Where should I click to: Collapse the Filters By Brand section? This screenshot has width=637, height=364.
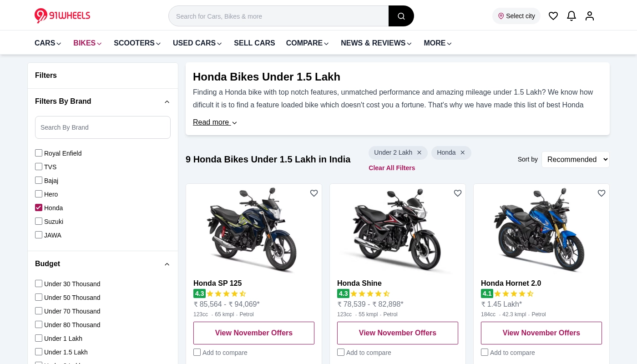167,101
